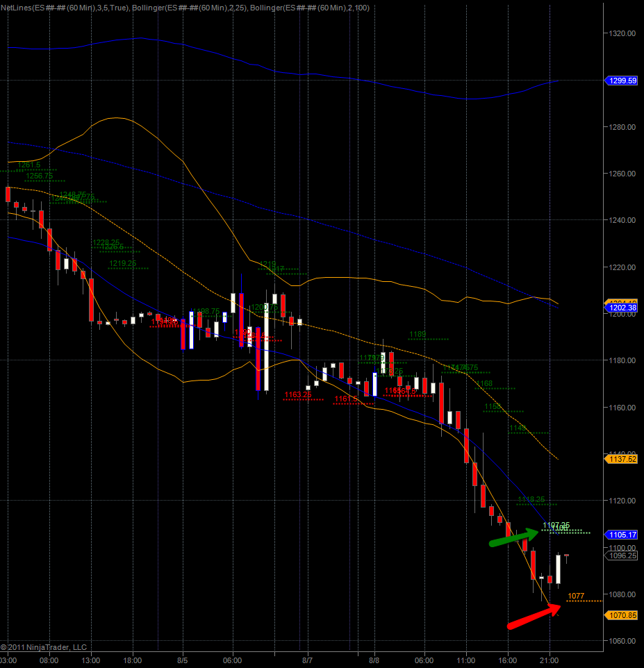Click 1320.00 on the price axis
This screenshot has width=644, height=668.
click(x=623, y=33)
